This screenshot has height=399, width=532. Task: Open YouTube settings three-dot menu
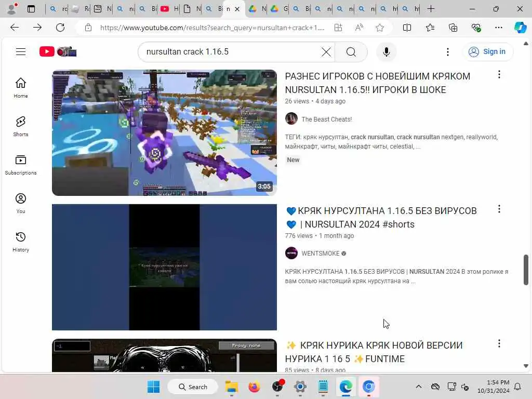(448, 52)
